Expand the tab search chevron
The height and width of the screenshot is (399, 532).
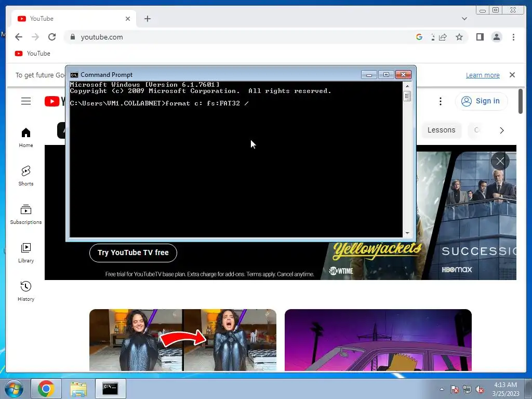pos(464,19)
